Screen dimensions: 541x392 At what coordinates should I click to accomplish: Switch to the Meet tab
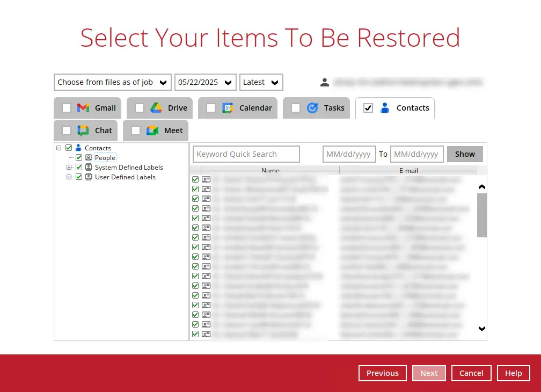click(173, 130)
